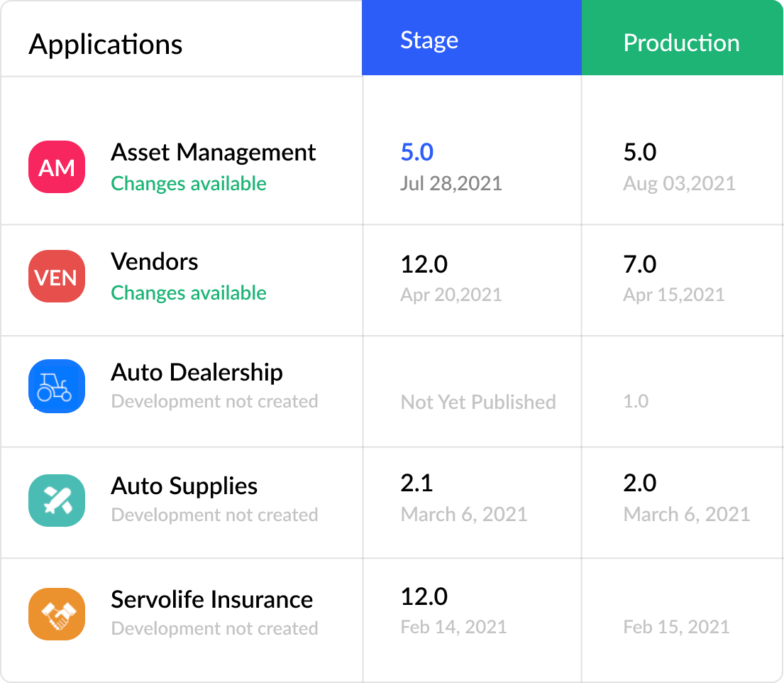Click Servolife Insurance Stage version 12.0
This screenshot has height=683, width=784.
click(x=424, y=596)
